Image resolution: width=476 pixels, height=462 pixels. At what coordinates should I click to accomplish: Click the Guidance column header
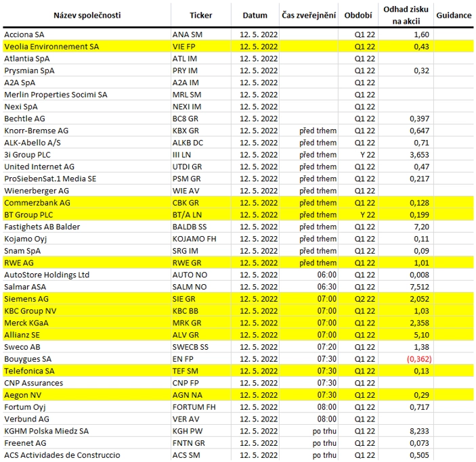pyautogui.click(x=454, y=16)
